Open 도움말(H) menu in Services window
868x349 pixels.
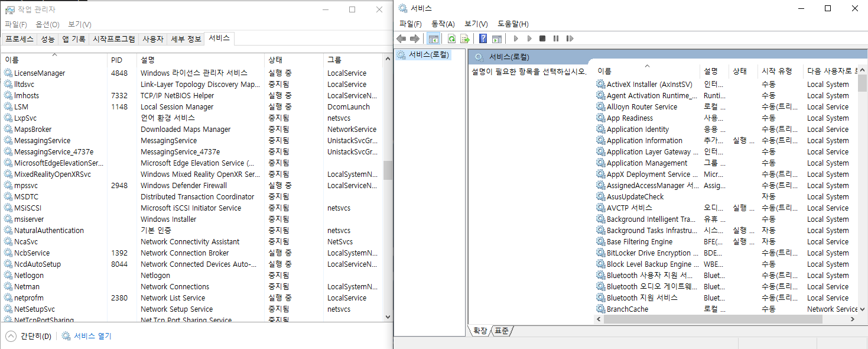(513, 24)
